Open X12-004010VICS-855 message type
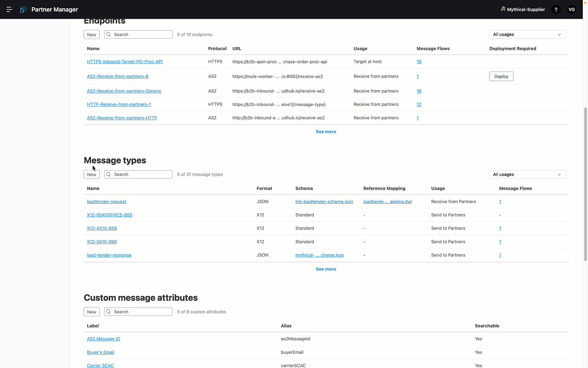This screenshot has width=588, height=368. click(110, 215)
